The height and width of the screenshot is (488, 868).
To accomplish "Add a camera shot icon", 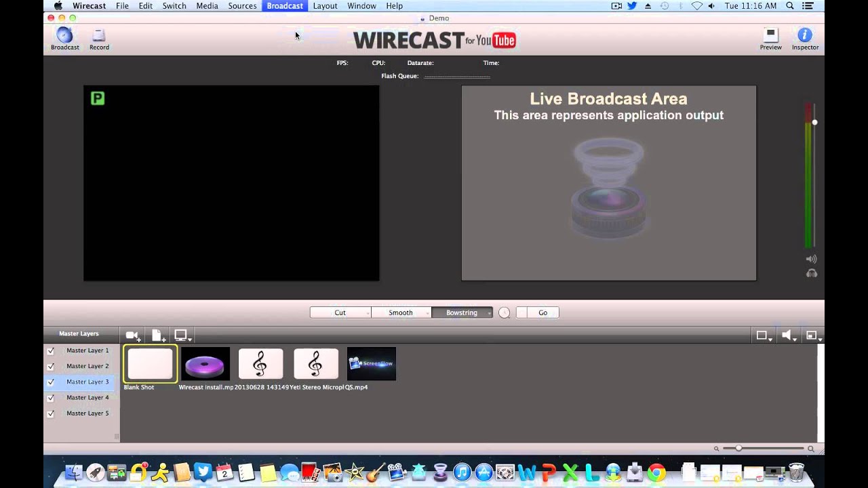I will (133, 335).
